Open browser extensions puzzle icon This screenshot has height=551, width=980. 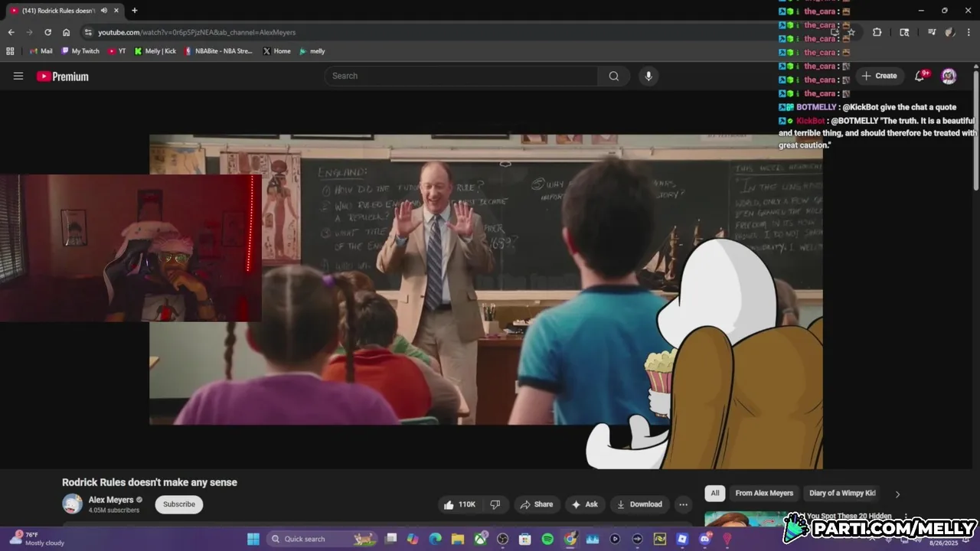coord(877,32)
